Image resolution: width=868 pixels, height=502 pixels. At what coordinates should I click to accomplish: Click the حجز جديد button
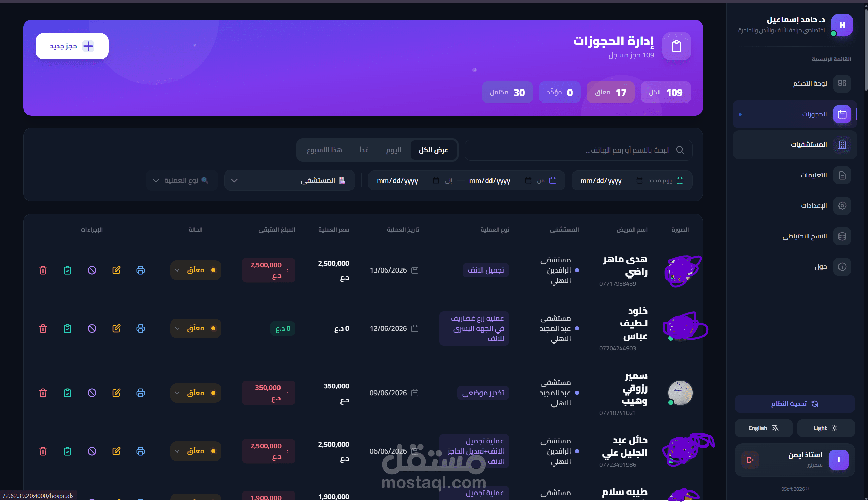pos(72,46)
